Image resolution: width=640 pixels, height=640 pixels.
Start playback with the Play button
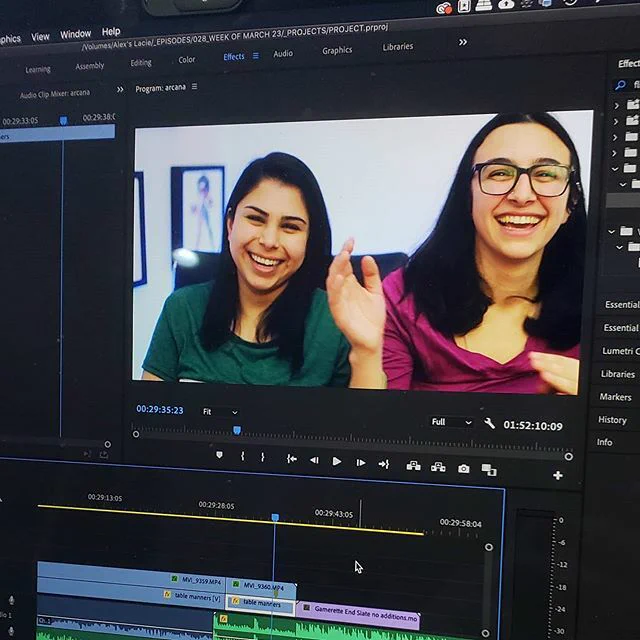pos(337,462)
